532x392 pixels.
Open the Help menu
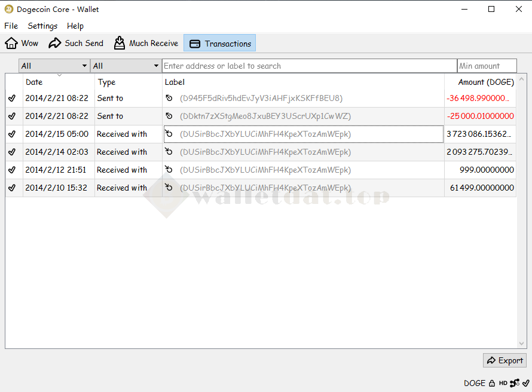(75, 26)
